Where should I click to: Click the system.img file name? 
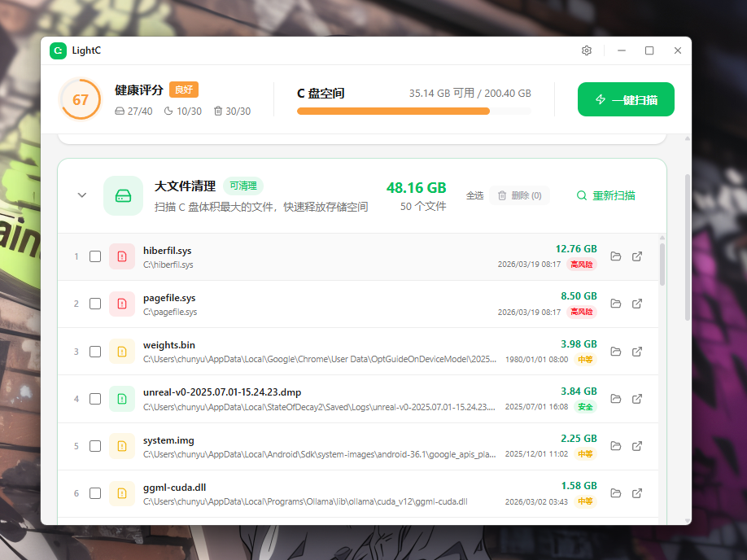click(168, 440)
